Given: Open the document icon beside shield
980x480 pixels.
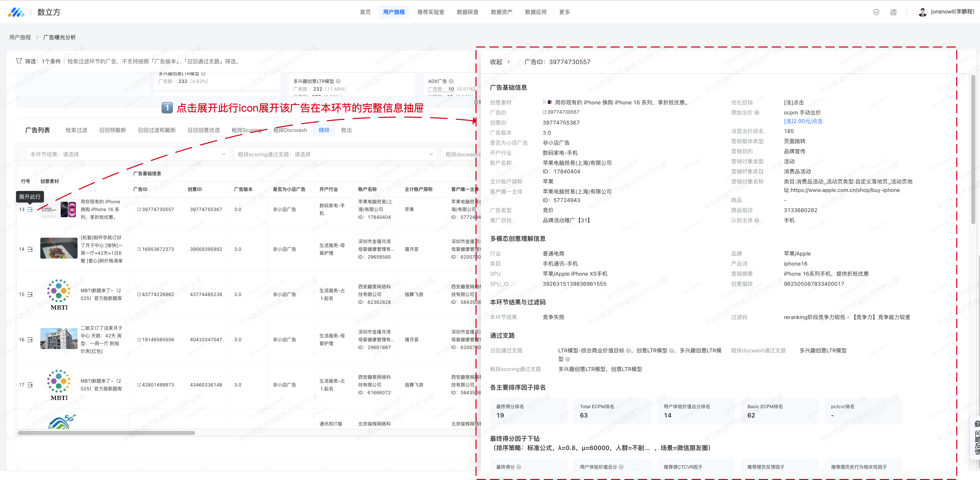Looking at the screenshot, I should click(x=893, y=12).
